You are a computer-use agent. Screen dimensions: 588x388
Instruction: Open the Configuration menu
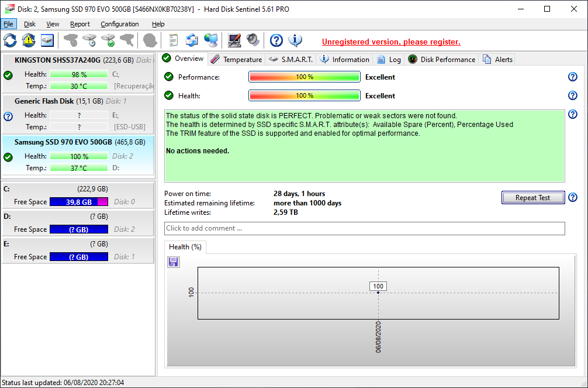tap(120, 24)
